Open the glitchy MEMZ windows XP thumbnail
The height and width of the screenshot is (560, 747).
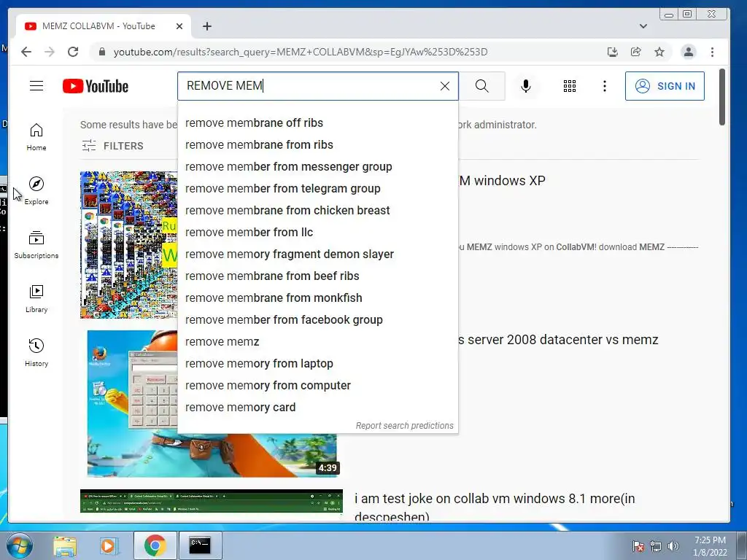click(x=128, y=245)
